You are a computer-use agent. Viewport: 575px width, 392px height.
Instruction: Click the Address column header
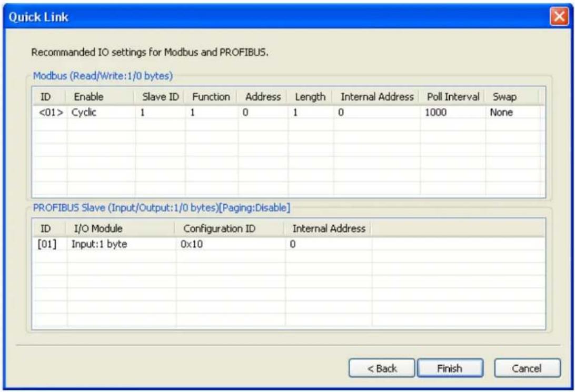click(263, 97)
